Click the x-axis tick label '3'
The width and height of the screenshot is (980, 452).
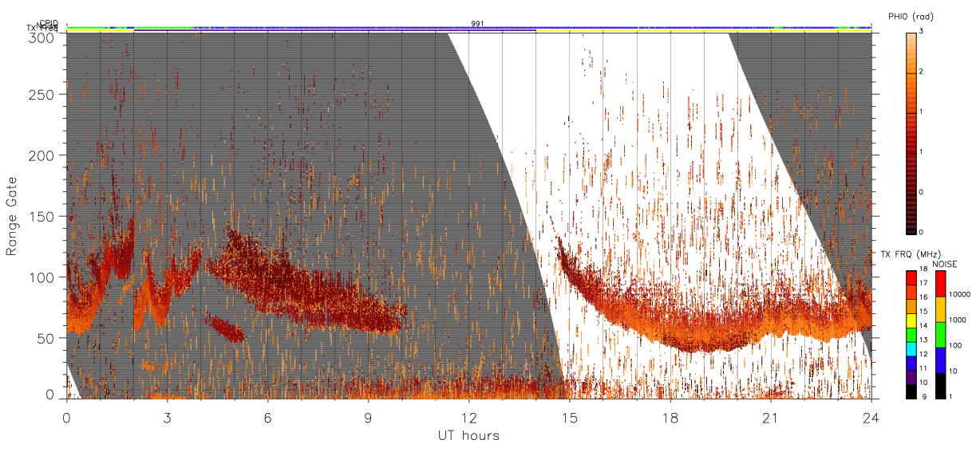(x=167, y=417)
